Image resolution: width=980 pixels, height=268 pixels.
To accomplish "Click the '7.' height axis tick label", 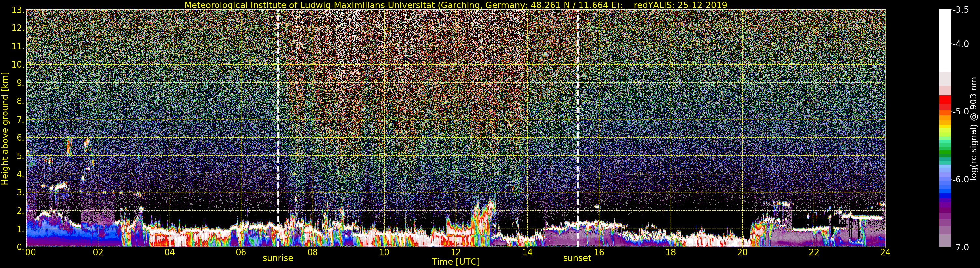I will (x=21, y=119).
